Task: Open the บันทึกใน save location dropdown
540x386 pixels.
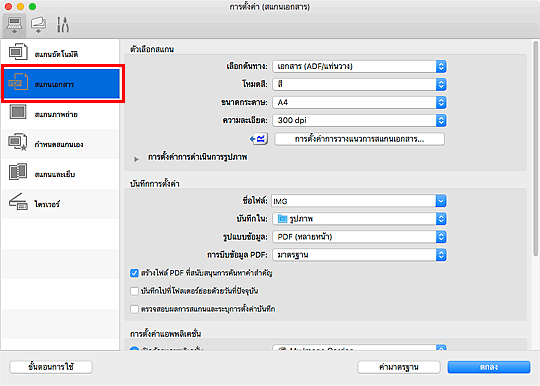Action: click(x=359, y=219)
